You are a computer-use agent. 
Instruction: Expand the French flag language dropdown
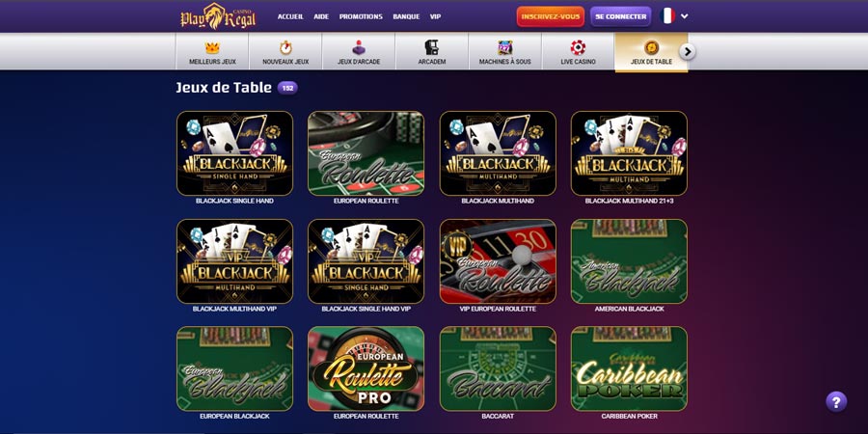[x=674, y=16]
